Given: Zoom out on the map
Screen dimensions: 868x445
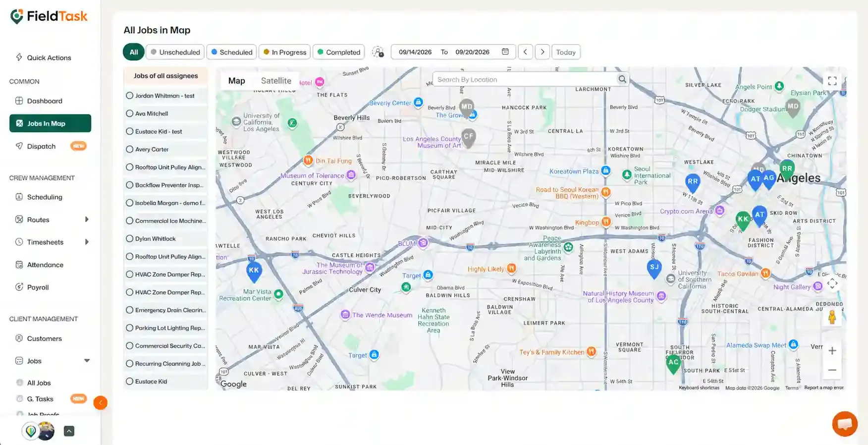Looking at the screenshot, I should tap(832, 370).
